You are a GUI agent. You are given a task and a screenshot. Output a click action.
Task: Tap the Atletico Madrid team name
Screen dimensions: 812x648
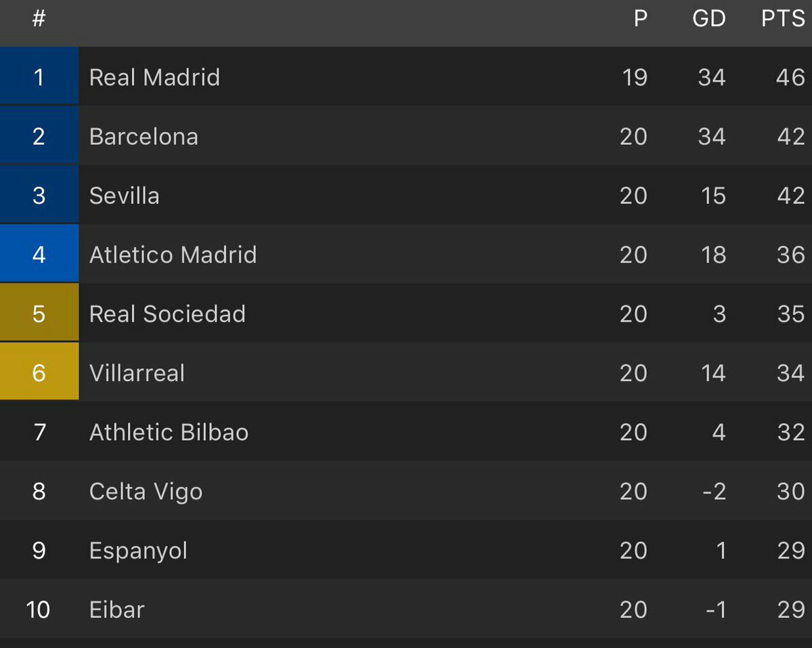(x=173, y=255)
